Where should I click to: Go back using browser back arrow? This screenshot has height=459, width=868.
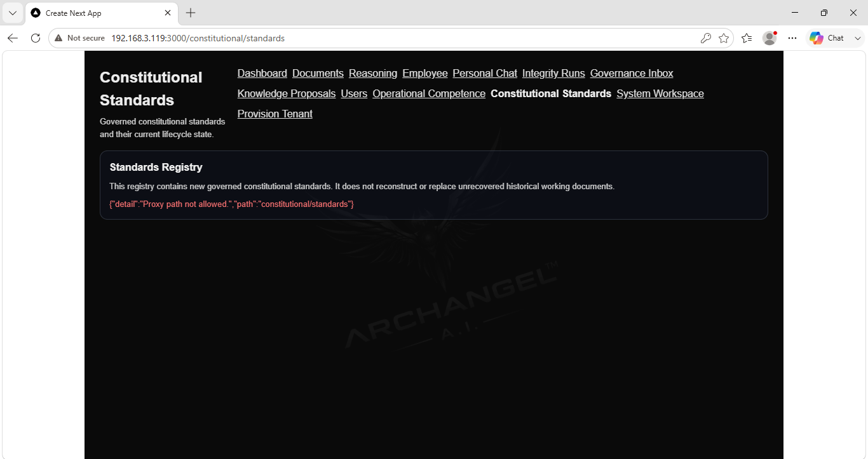tap(13, 38)
